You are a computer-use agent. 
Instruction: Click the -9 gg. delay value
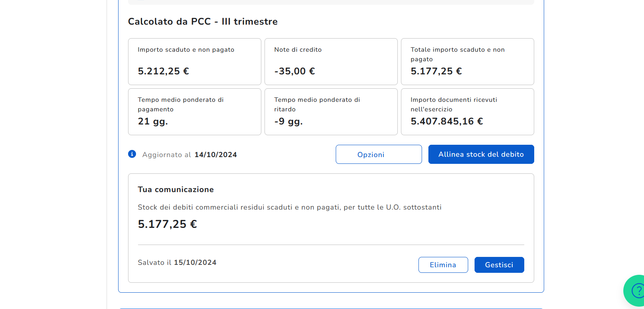(288, 121)
